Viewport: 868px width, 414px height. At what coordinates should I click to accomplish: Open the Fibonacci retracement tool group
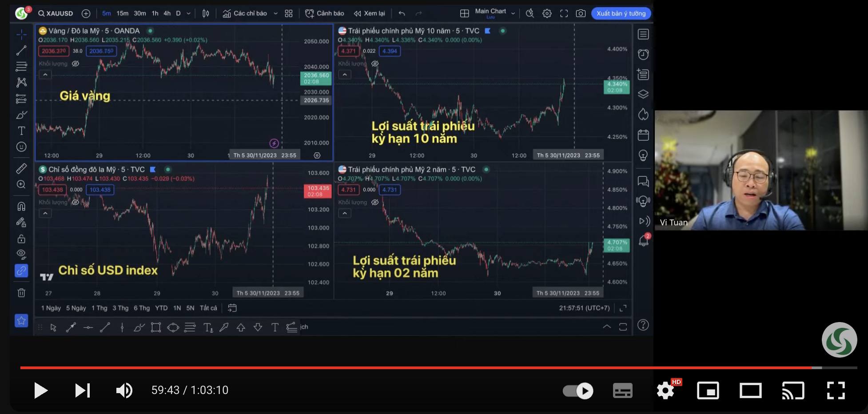click(x=21, y=67)
